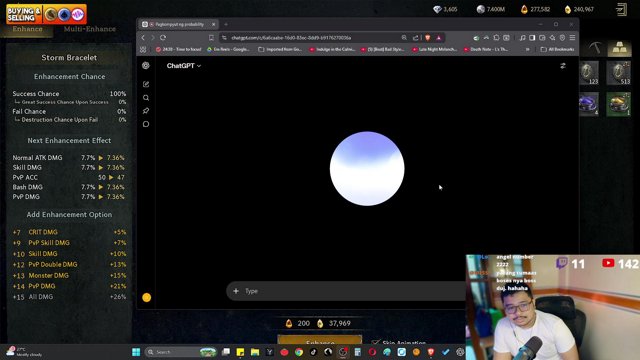Image resolution: width=640 pixels, height=360 pixels.
Task: Click the ChatGPT logo icon in sidebar
Action: [x=146, y=65]
